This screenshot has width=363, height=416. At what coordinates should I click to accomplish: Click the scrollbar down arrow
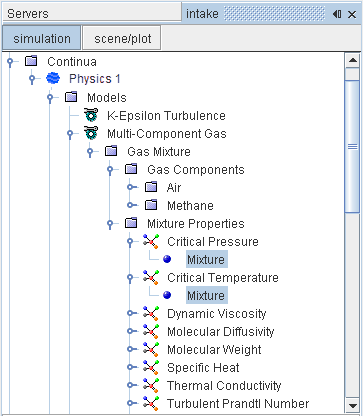pyautogui.click(x=352, y=405)
